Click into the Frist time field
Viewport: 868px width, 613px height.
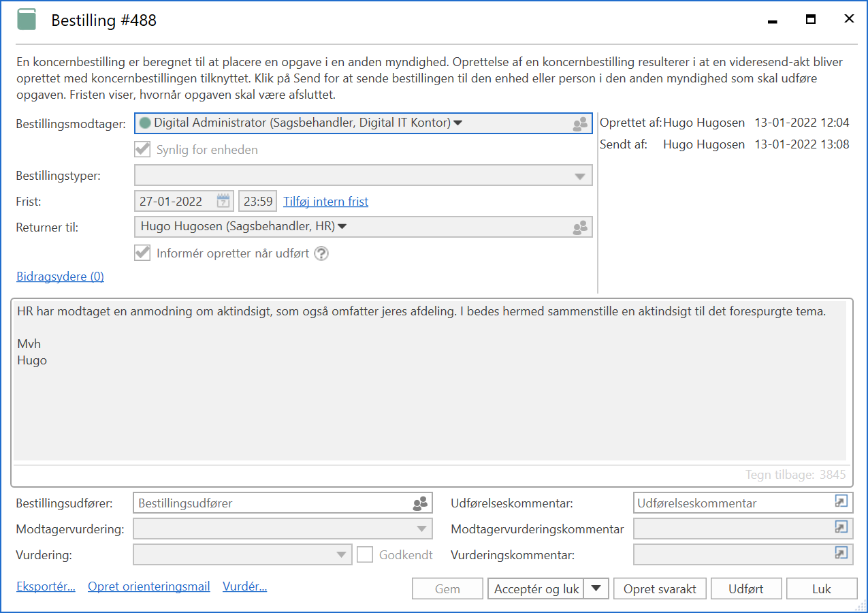(x=258, y=202)
